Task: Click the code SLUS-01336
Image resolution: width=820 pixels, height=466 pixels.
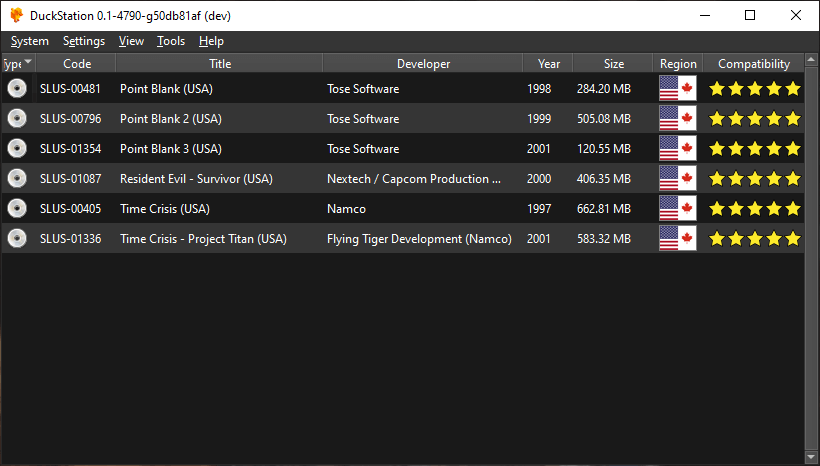Action: click(70, 238)
